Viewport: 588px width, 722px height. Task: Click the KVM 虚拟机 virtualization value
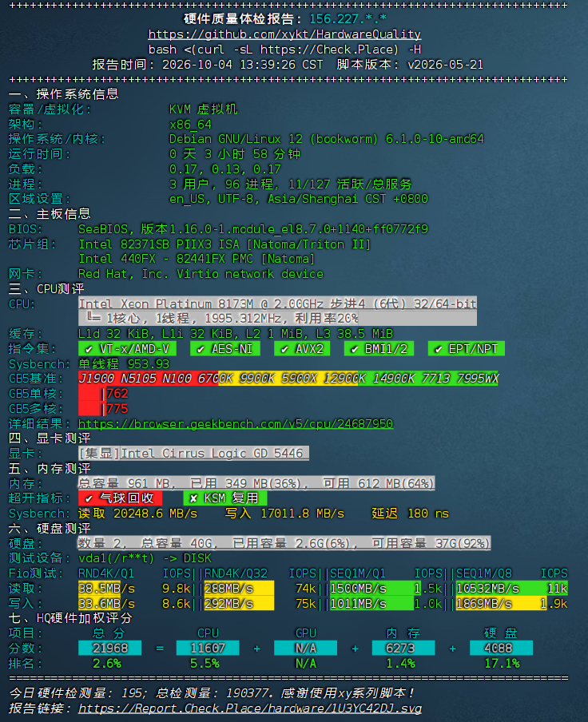tap(204, 109)
